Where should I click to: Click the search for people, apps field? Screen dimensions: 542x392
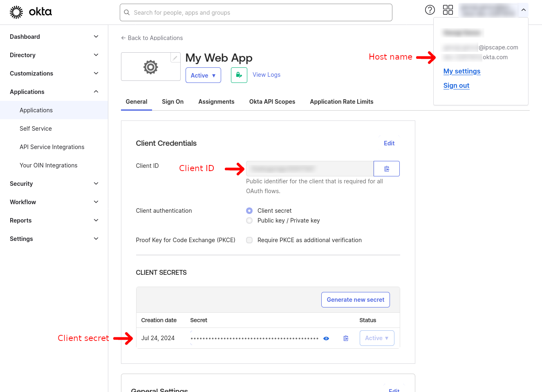tap(256, 13)
